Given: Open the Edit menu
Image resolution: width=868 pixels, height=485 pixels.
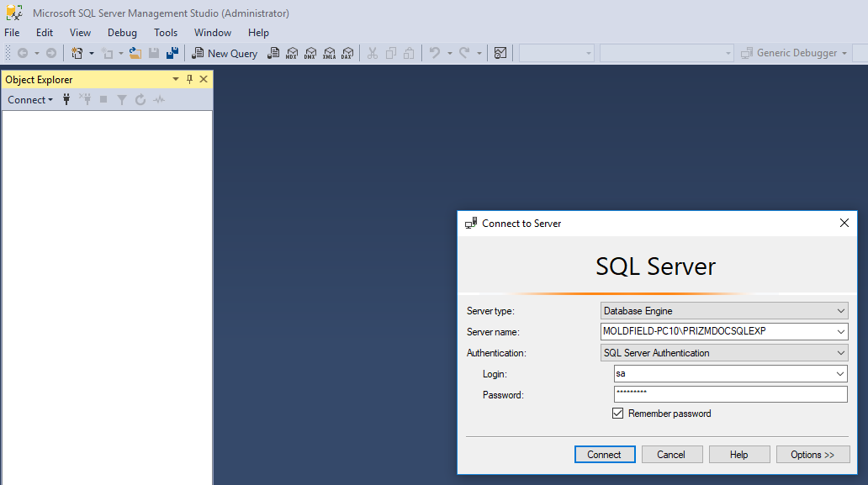Looking at the screenshot, I should pyautogui.click(x=45, y=33).
